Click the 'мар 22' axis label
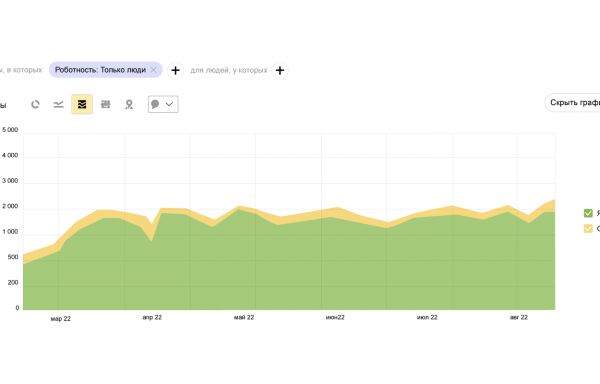This screenshot has height=384, width=600. (x=60, y=319)
